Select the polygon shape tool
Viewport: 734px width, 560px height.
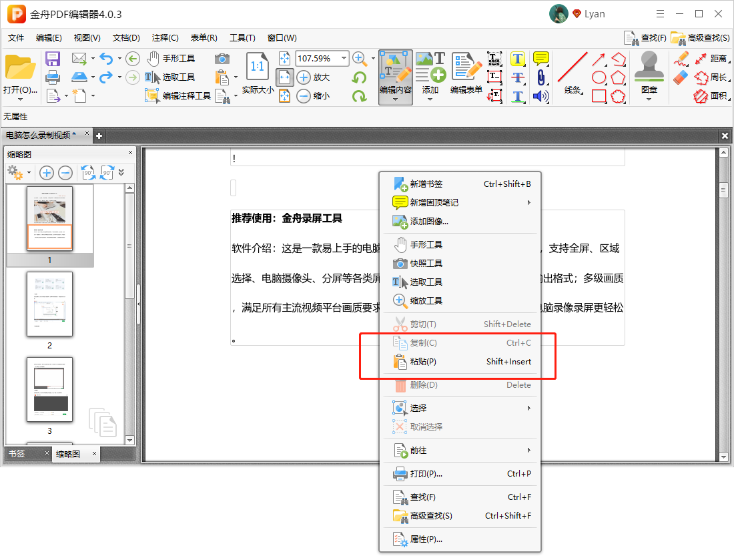click(618, 77)
